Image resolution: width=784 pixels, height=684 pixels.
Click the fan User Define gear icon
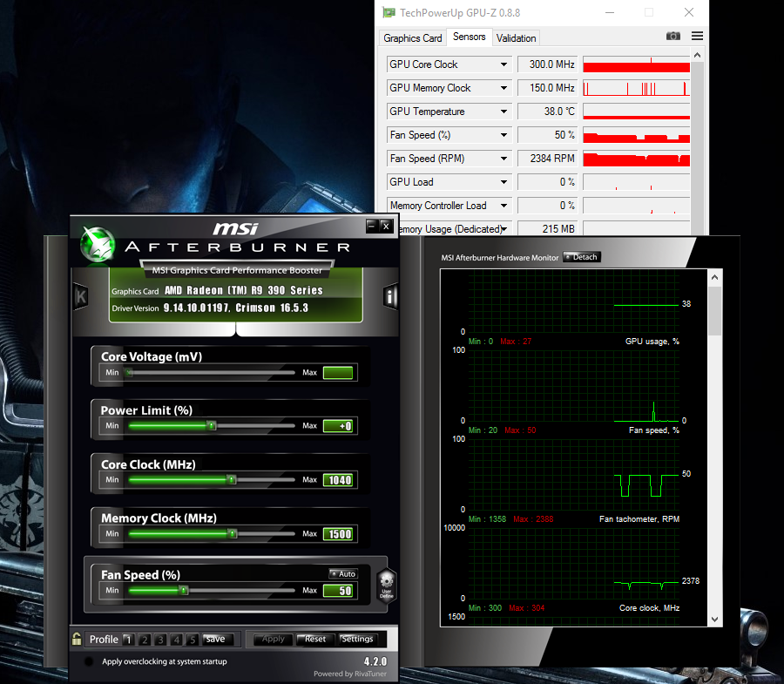(x=387, y=585)
